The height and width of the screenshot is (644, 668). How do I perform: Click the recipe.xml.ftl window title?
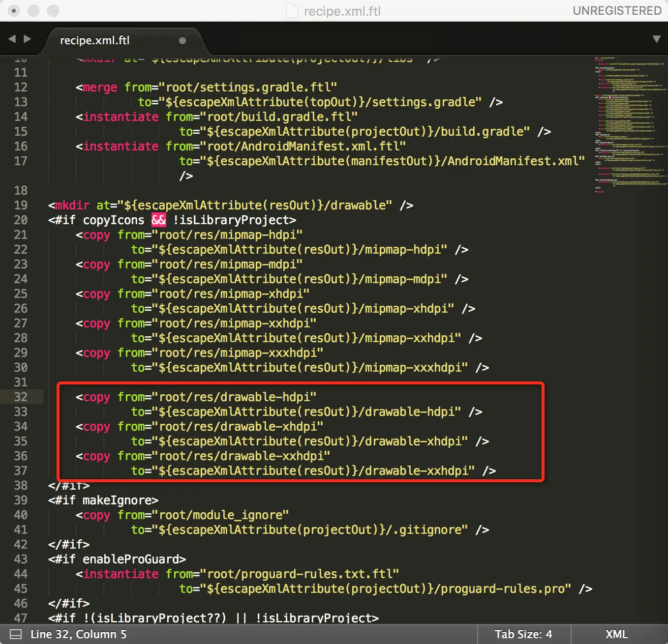pyautogui.click(x=342, y=11)
